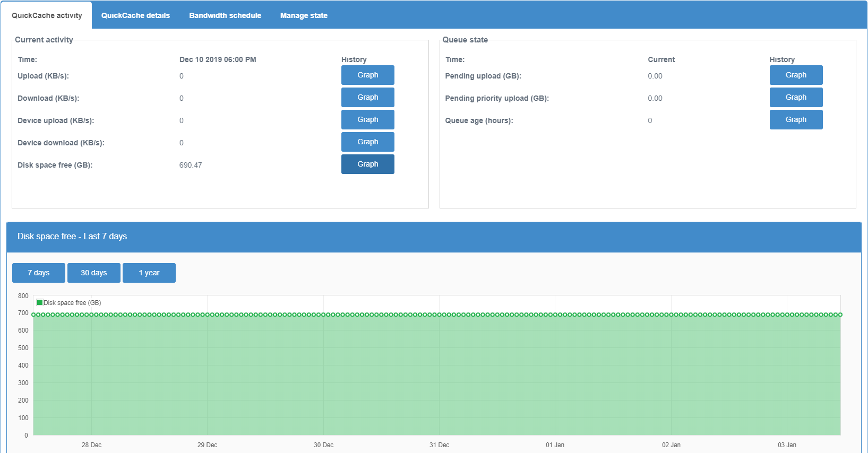Show the Upload (KB/s) history graph

[367, 75]
